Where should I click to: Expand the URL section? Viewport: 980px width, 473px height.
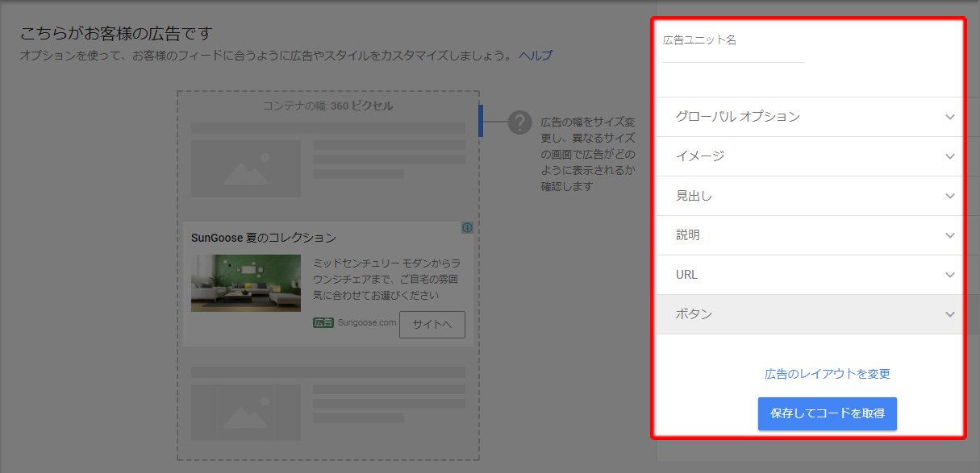click(x=810, y=274)
